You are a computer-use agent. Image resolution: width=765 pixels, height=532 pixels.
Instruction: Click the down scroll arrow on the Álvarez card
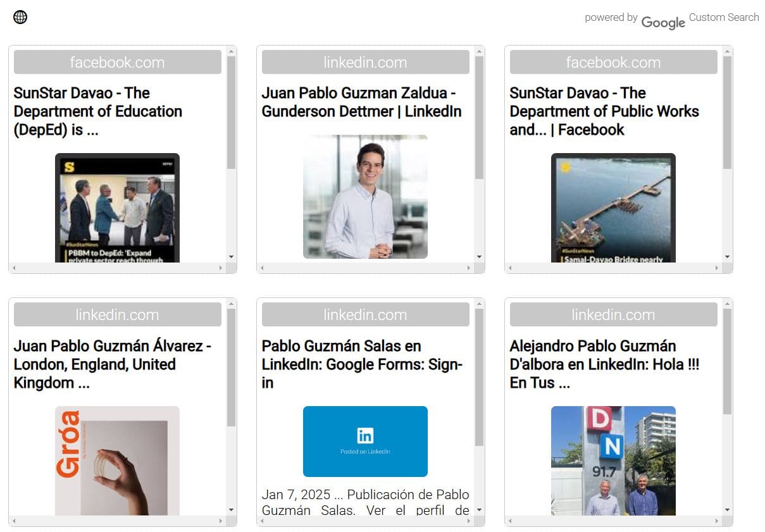click(x=231, y=510)
